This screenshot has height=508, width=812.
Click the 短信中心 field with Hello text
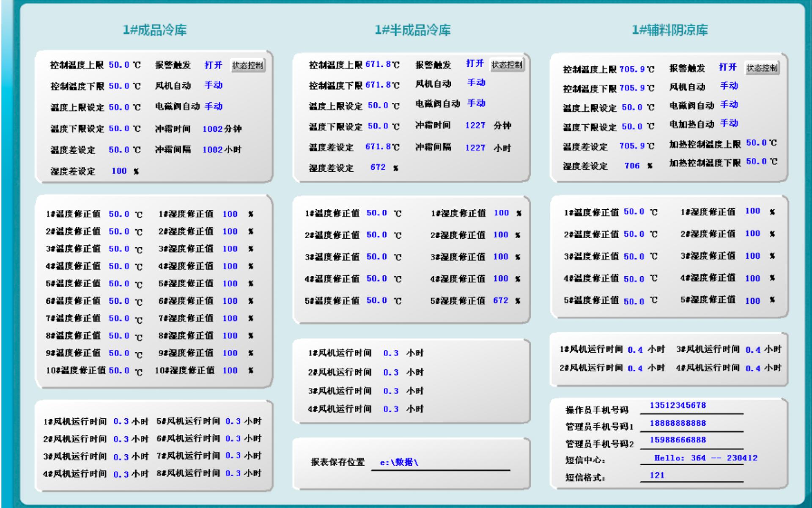pos(705,458)
